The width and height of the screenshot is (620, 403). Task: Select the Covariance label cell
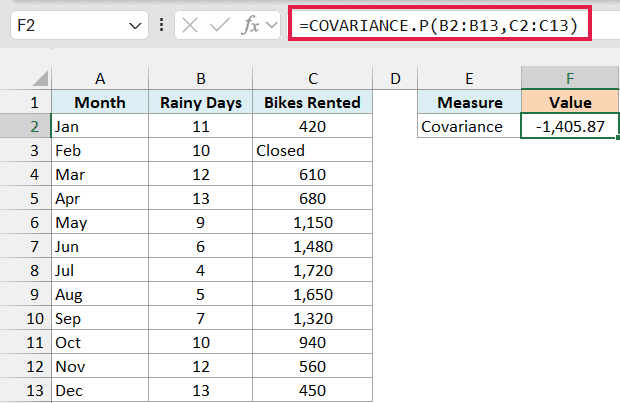(x=469, y=127)
